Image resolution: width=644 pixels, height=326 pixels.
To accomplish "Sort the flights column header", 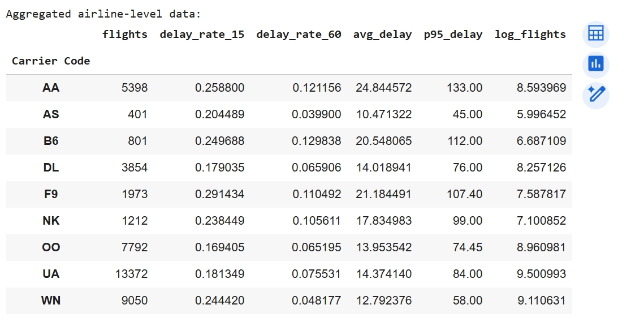I will (125, 35).
